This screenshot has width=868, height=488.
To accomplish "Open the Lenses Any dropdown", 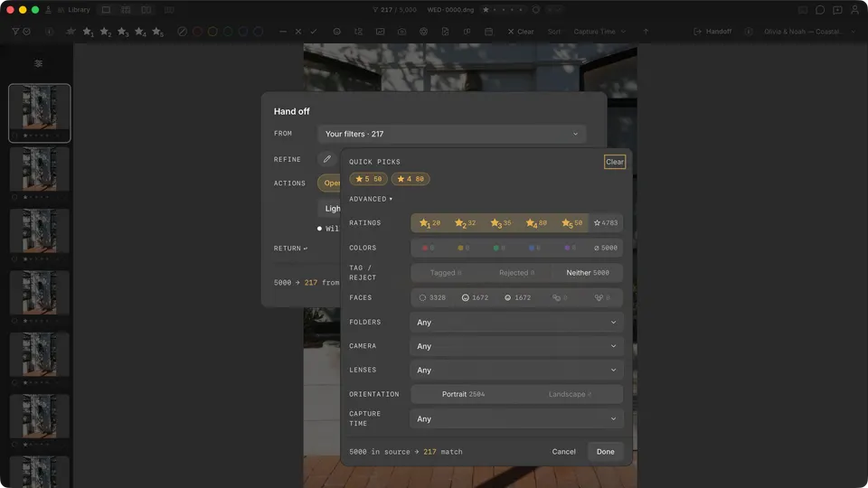I will pyautogui.click(x=516, y=370).
